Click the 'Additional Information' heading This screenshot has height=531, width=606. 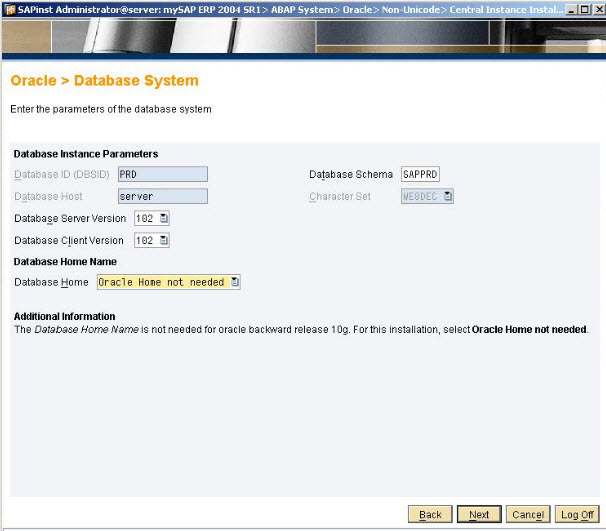coord(65,316)
